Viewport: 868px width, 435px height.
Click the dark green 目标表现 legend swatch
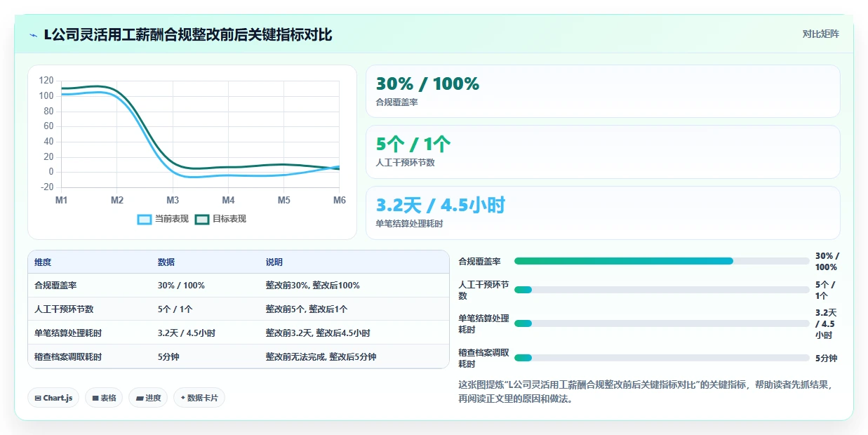point(202,219)
